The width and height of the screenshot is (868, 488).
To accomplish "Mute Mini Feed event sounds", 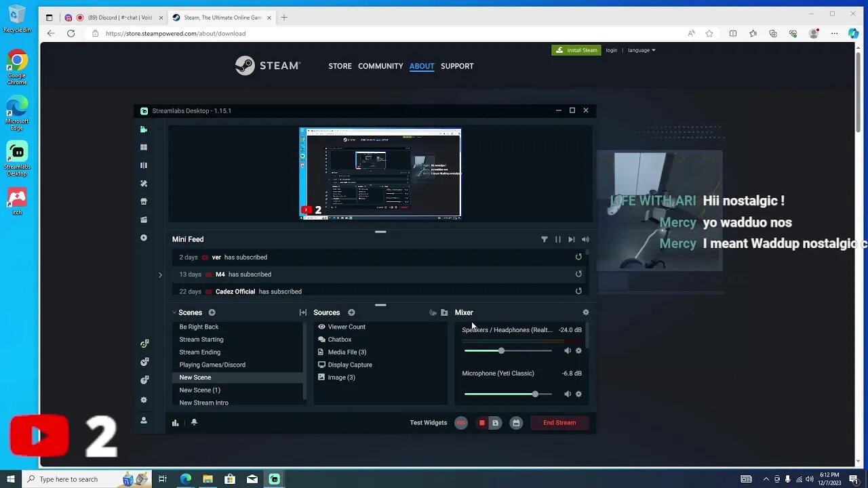I will 585,239.
